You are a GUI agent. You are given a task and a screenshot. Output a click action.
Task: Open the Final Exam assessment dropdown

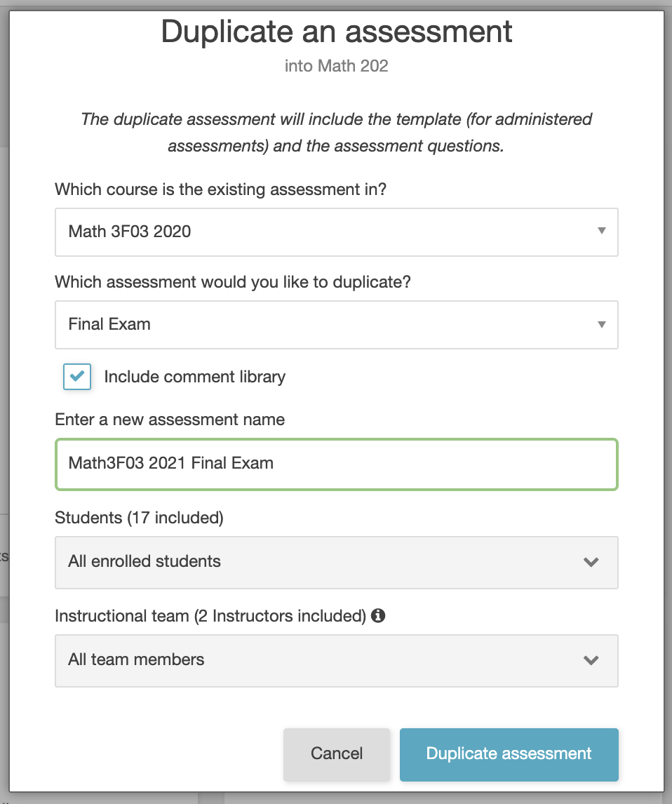click(336, 324)
